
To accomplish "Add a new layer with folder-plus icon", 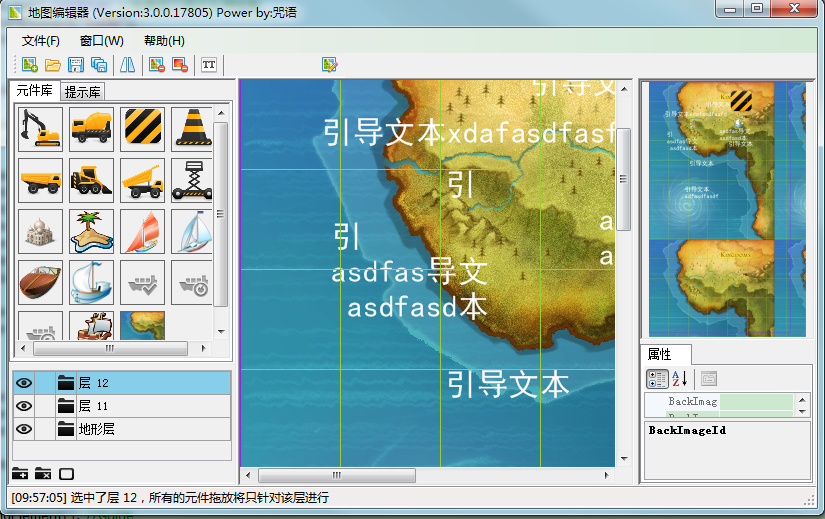I will tap(20, 473).
